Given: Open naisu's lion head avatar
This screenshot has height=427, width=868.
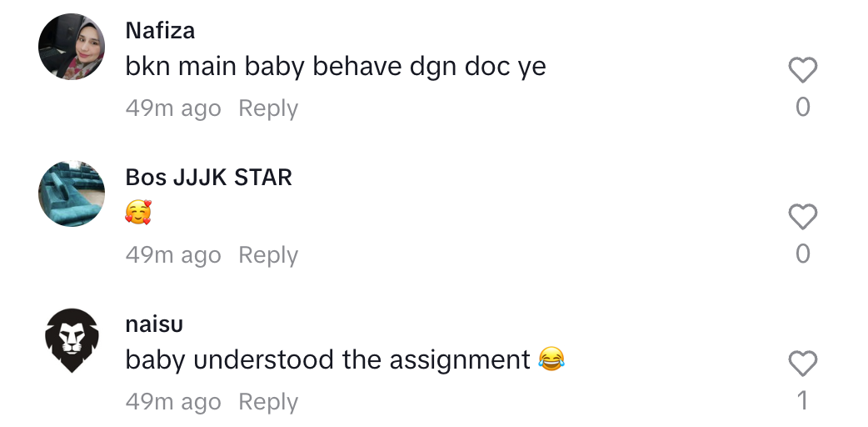Looking at the screenshot, I should click(72, 340).
